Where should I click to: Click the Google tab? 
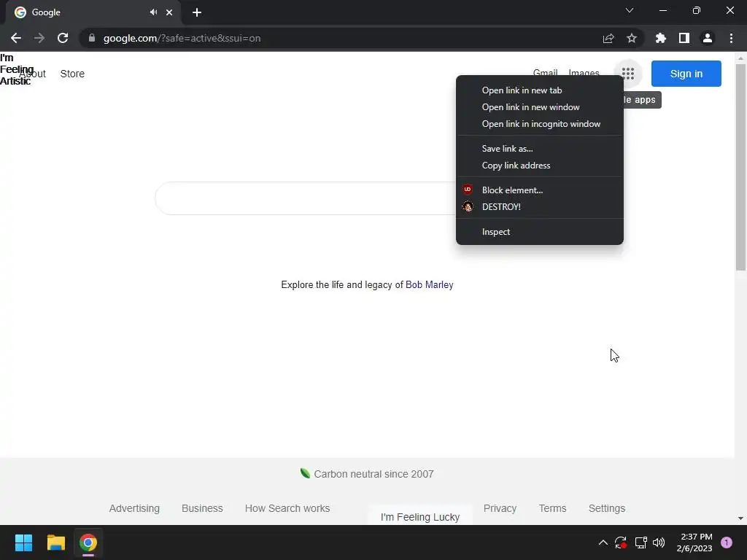click(93, 12)
